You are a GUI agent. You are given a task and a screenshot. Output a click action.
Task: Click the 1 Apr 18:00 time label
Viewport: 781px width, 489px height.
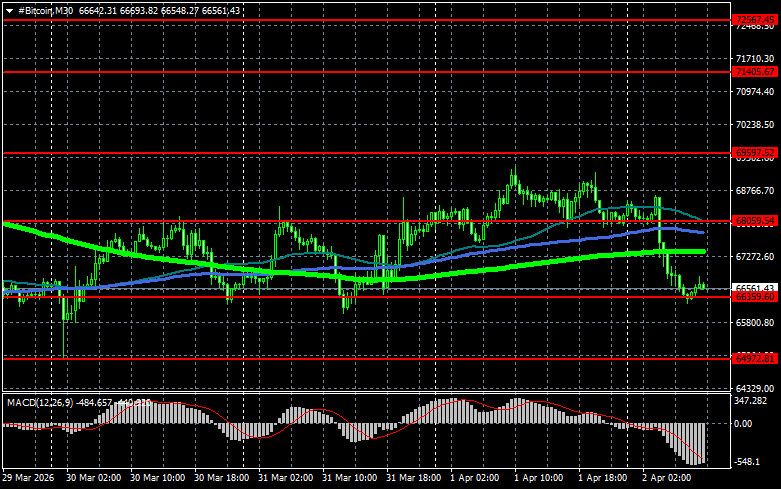click(603, 478)
